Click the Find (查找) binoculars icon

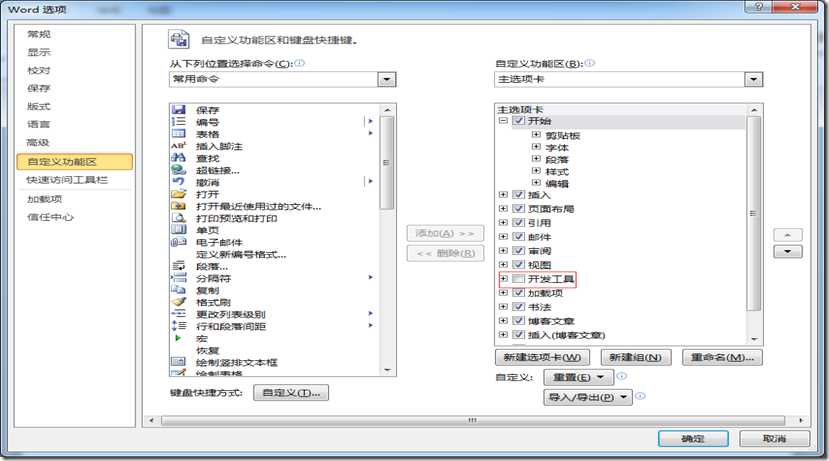179,158
